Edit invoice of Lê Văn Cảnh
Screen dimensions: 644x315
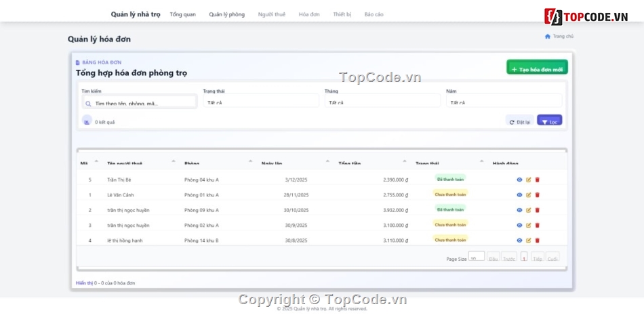tap(529, 194)
